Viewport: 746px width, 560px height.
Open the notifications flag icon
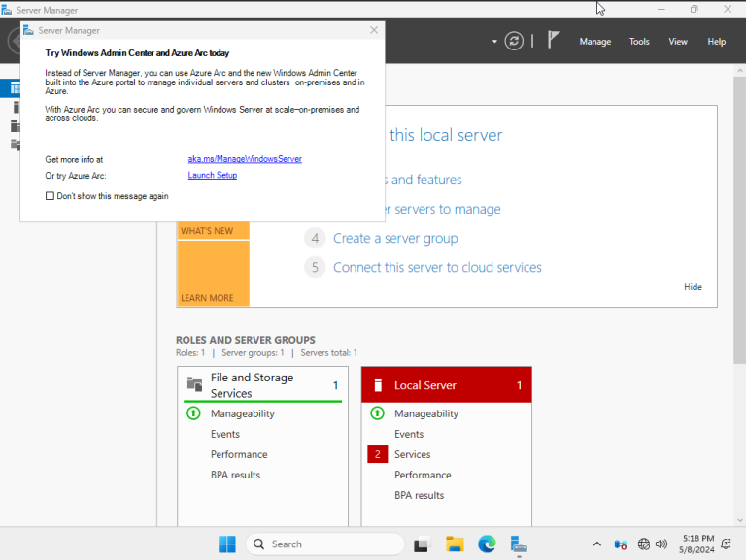[x=553, y=40]
